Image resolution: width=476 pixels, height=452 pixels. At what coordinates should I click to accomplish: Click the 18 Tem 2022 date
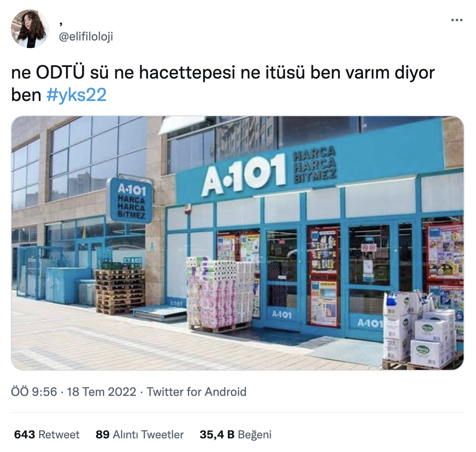101,391
